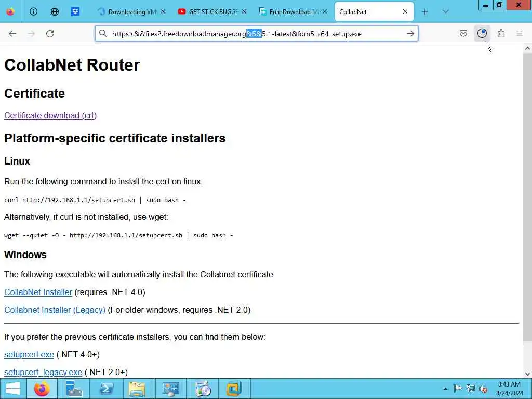Click the page scrollbar down arrow
Screen dimensions: 532x399
pyautogui.click(x=527, y=374)
